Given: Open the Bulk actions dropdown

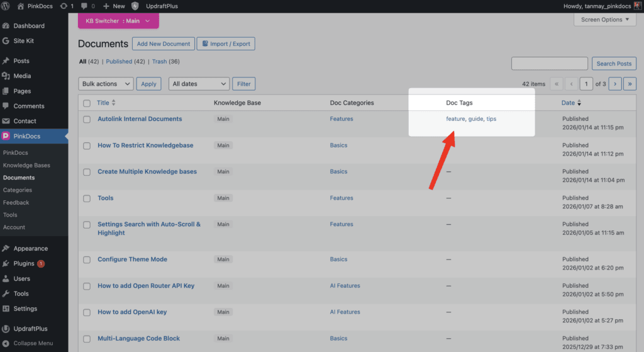Looking at the screenshot, I should click(106, 84).
